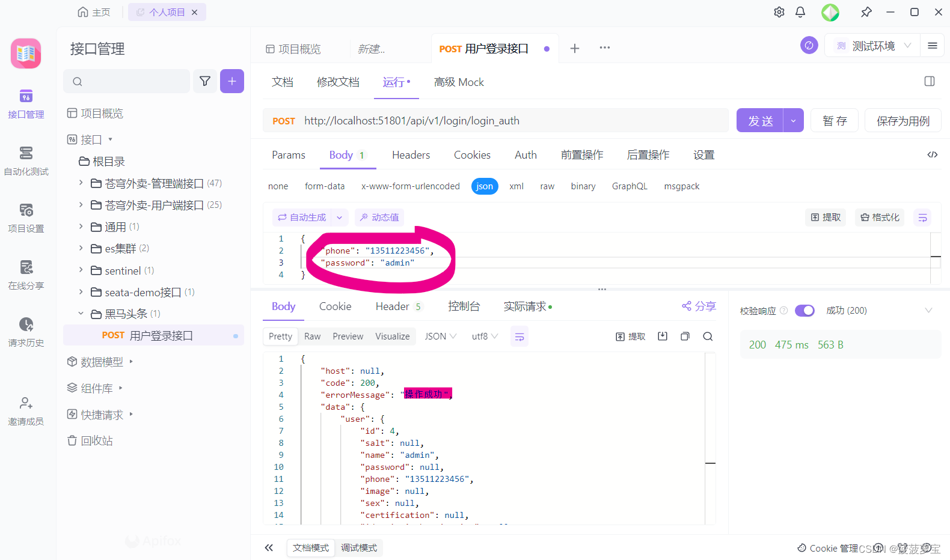The height and width of the screenshot is (560, 950).
Task: Click the 格式化 format button
Action: pyautogui.click(x=880, y=218)
